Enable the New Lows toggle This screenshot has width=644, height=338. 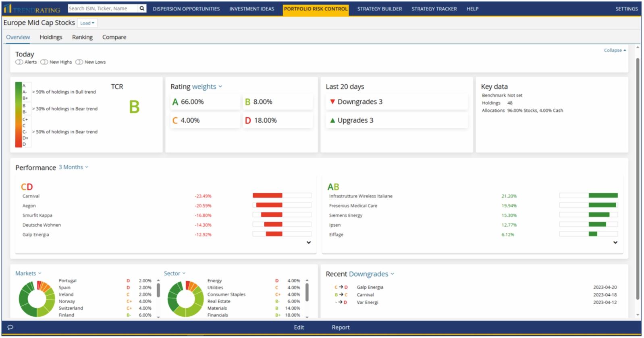79,62
